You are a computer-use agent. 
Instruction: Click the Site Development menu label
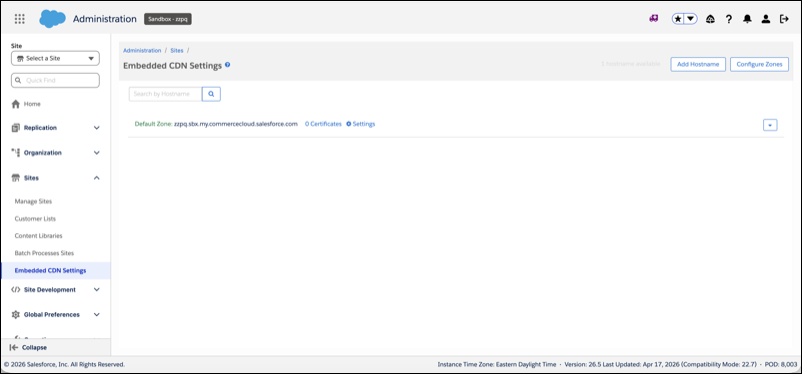pos(50,290)
